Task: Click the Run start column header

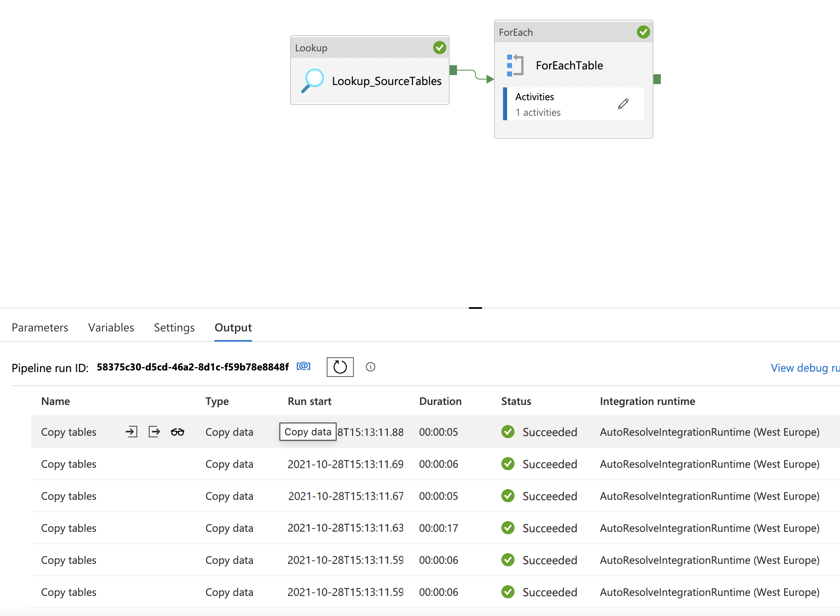Action: [x=309, y=401]
